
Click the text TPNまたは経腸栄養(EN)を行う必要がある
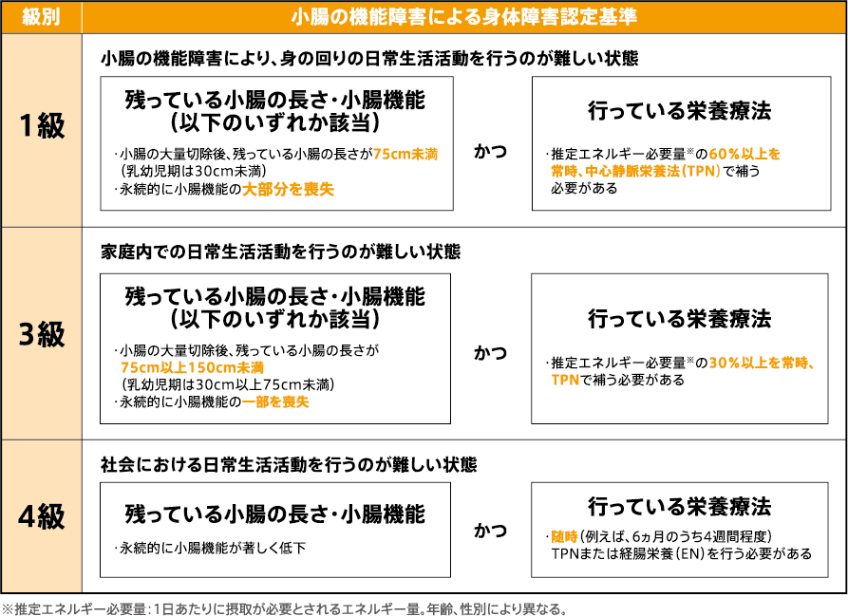tap(682, 554)
